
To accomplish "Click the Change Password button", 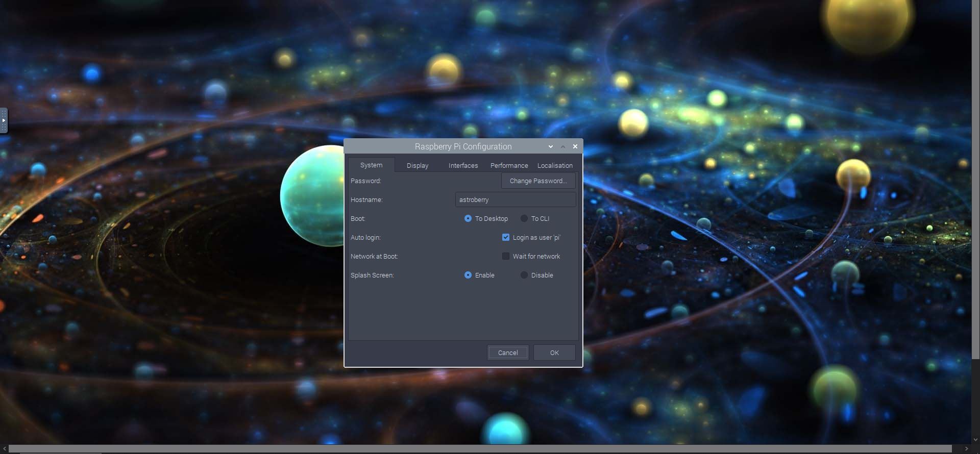I will coord(538,181).
